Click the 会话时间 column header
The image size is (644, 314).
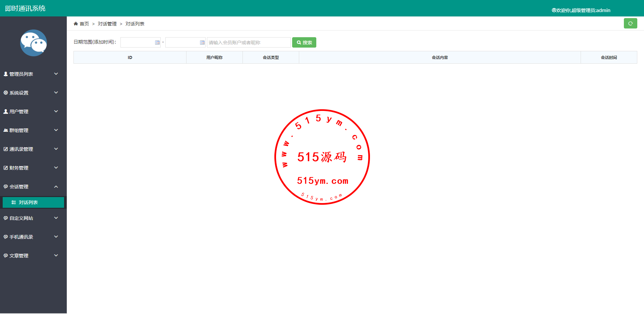point(608,58)
